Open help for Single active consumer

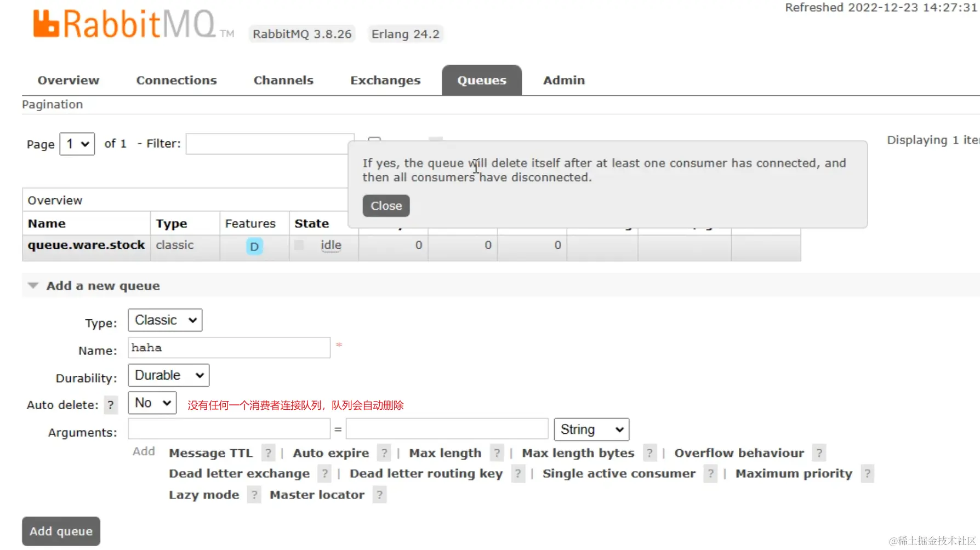tap(711, 473)
